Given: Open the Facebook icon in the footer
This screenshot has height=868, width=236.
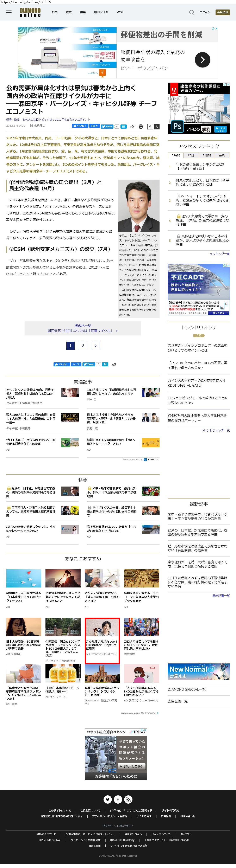Looking at the screenshot, I should coord(118,799).
